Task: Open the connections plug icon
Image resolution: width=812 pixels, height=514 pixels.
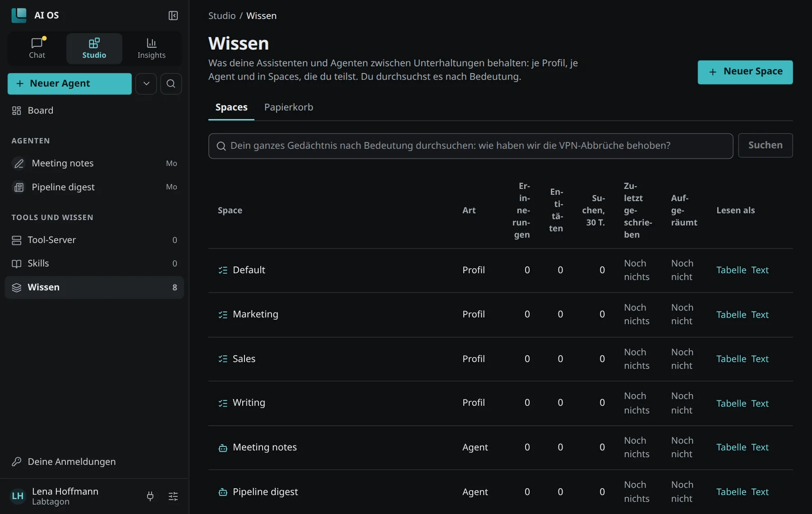Action: [x=150, y=496]
